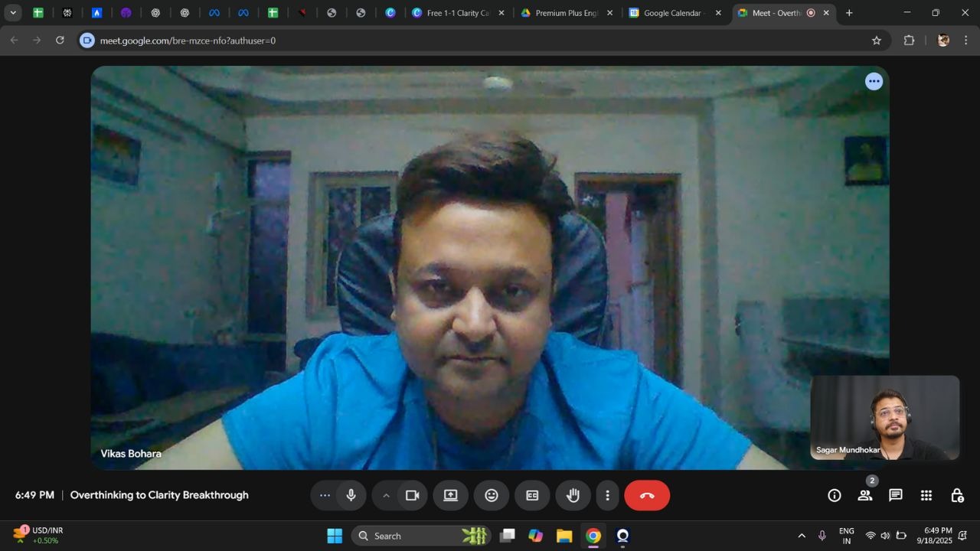The height and width of the screenshot is (551, 980).
Task: Mute the microphone
Action: point(351,495)
